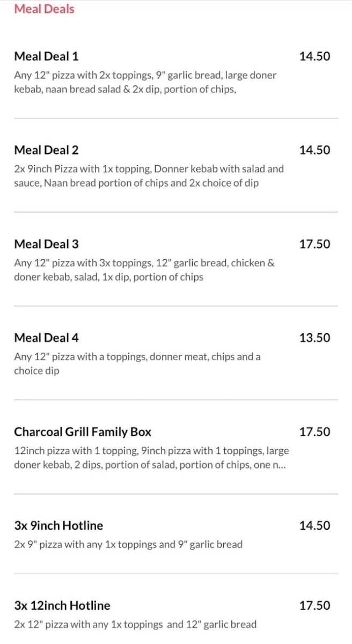Tap the price next to Meal Deal 2
Viewport: 352px width, 644px height.
tap(314, 150)
